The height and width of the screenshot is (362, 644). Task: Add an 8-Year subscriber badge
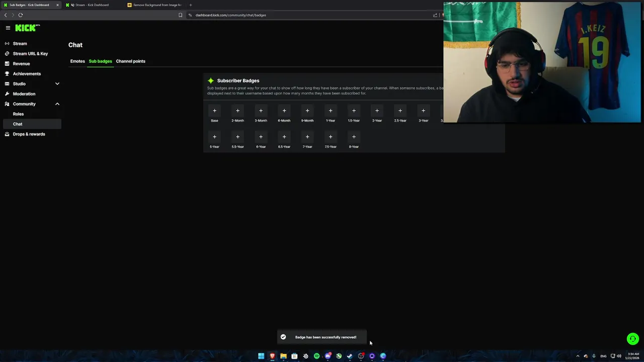[x=354, y=137]
